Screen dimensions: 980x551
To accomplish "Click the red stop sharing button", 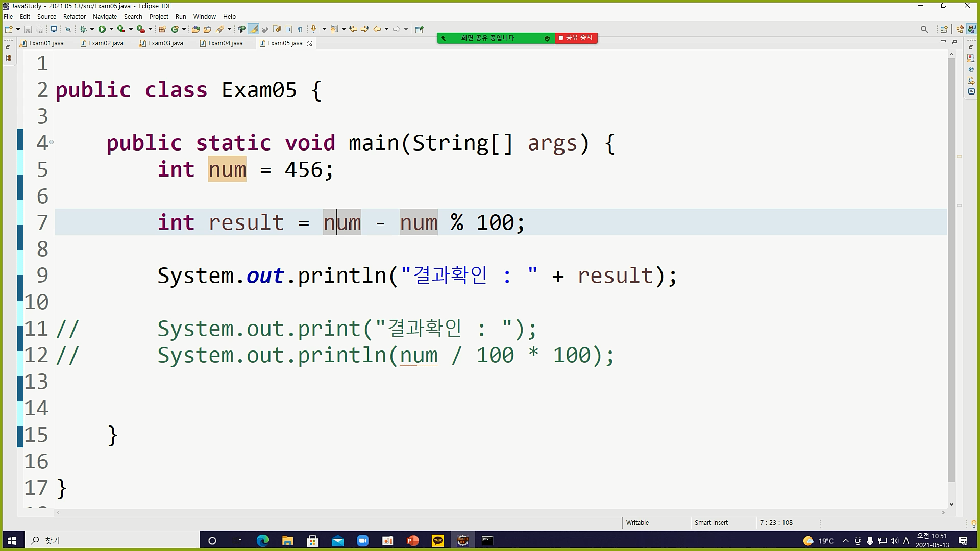I will coord(576,38).
